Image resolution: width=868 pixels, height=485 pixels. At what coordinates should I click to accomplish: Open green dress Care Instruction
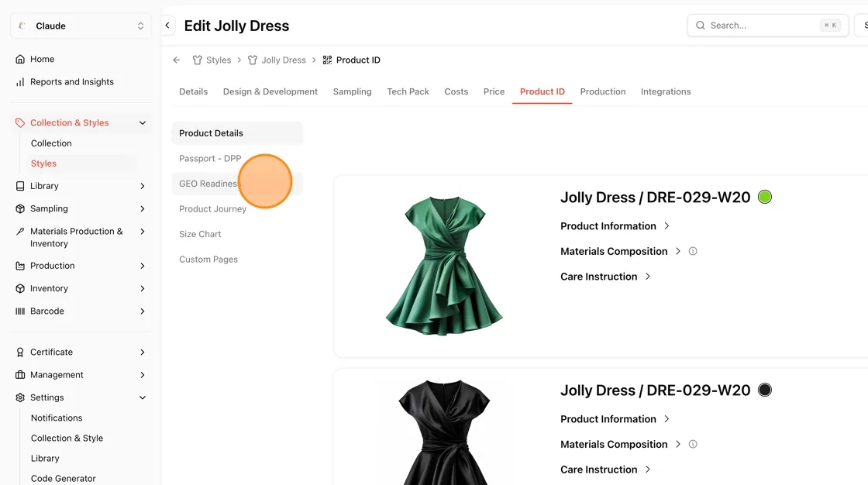point(605,277)
